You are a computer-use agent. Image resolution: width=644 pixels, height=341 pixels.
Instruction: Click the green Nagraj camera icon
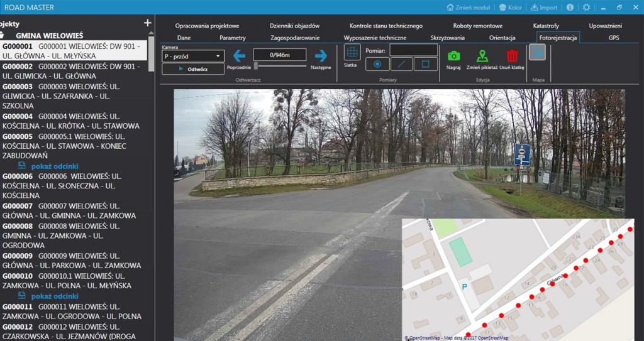click(453, 56)
